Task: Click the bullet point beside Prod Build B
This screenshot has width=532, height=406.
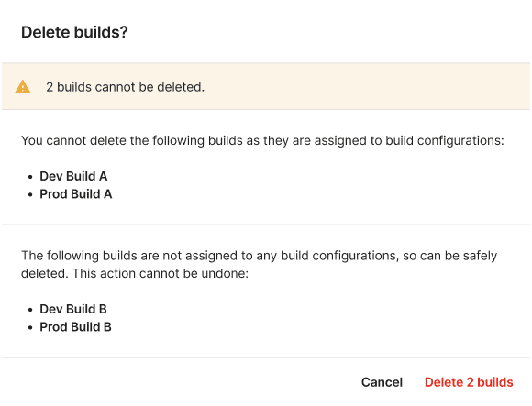Action: click(31, 328)
